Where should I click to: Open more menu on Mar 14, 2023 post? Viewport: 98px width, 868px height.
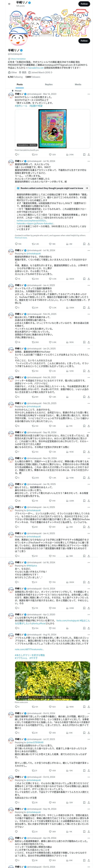point(89,94)
